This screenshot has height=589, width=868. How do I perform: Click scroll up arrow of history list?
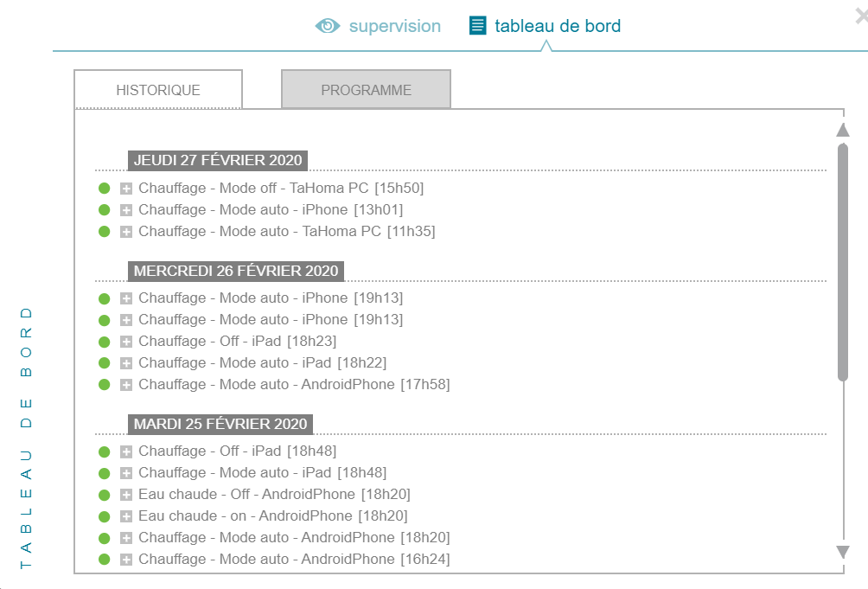click(843, 130)
